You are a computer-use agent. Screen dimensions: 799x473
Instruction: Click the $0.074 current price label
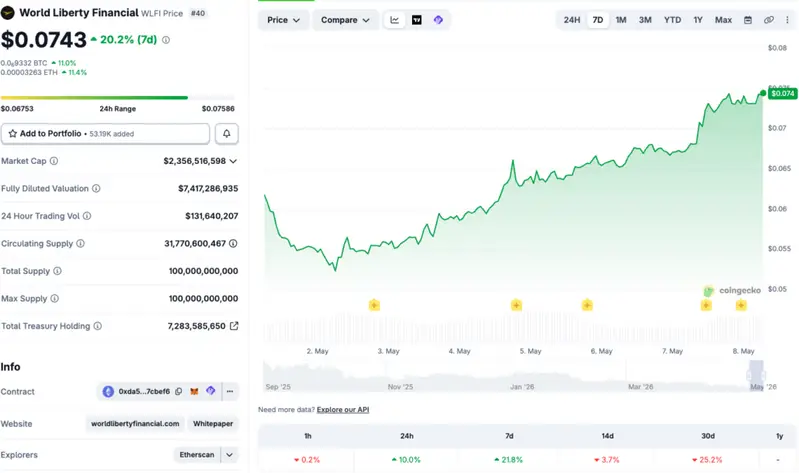(x=782, y=93)
